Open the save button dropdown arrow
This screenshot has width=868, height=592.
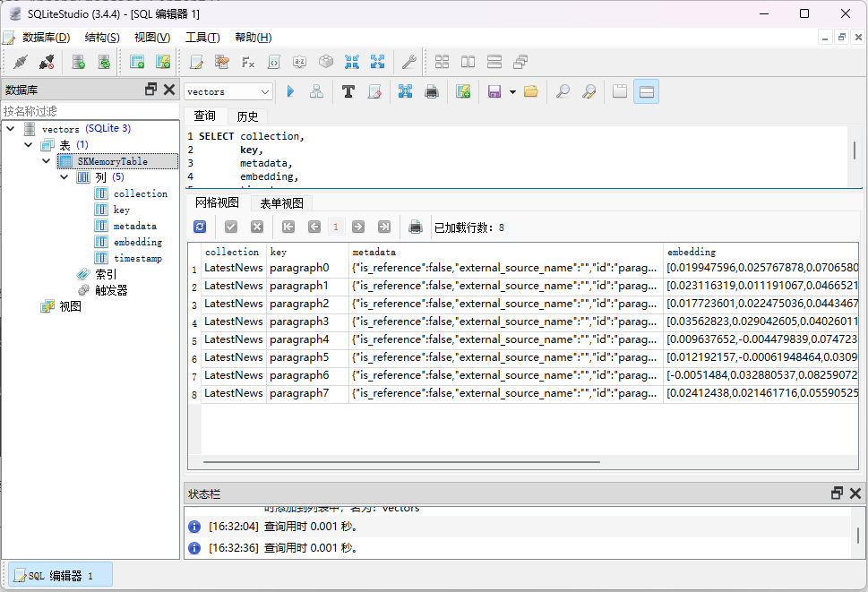pyautogui.click(x=512, y=90)
